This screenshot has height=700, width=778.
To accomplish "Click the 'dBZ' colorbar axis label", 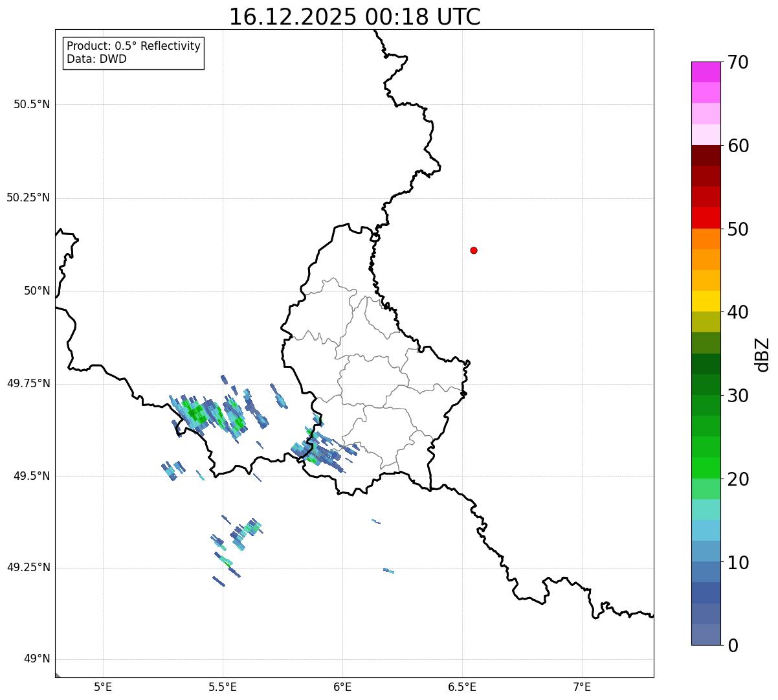I will 762,354.
